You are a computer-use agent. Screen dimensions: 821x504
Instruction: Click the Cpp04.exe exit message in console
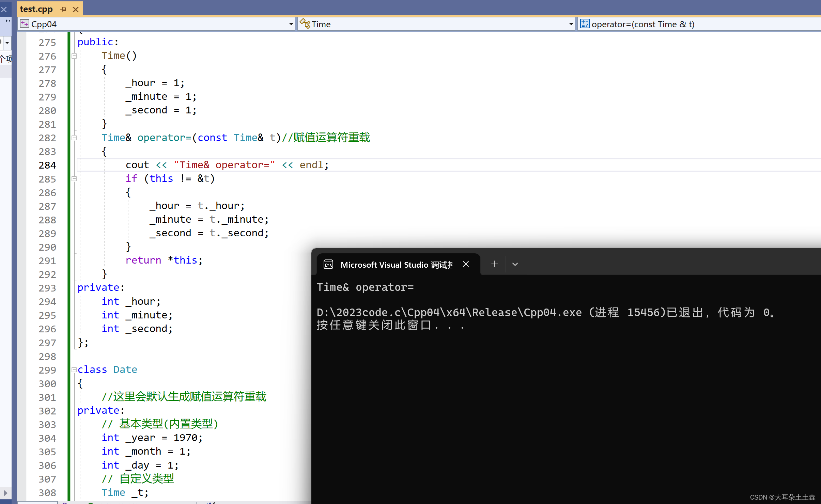546,312
